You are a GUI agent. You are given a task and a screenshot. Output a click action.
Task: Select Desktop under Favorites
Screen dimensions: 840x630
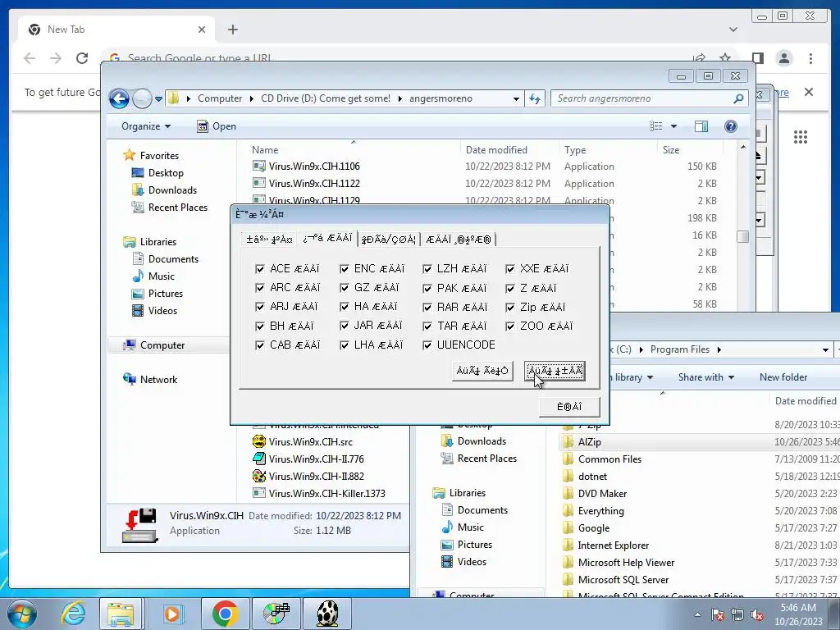(x=166, y=173)
